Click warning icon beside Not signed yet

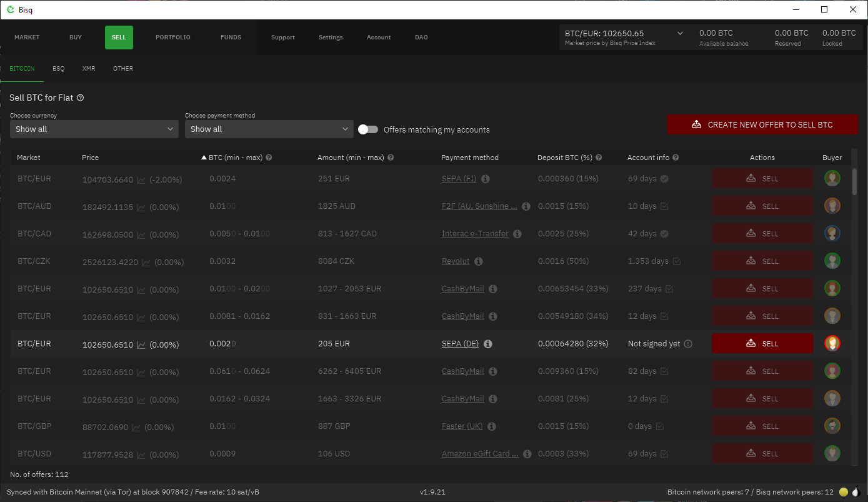[688, 344]
